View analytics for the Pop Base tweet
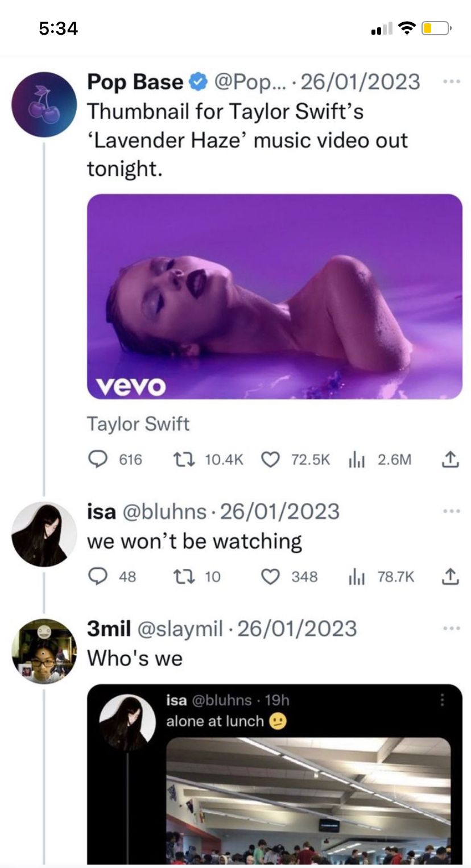 [x=356, y=459]
